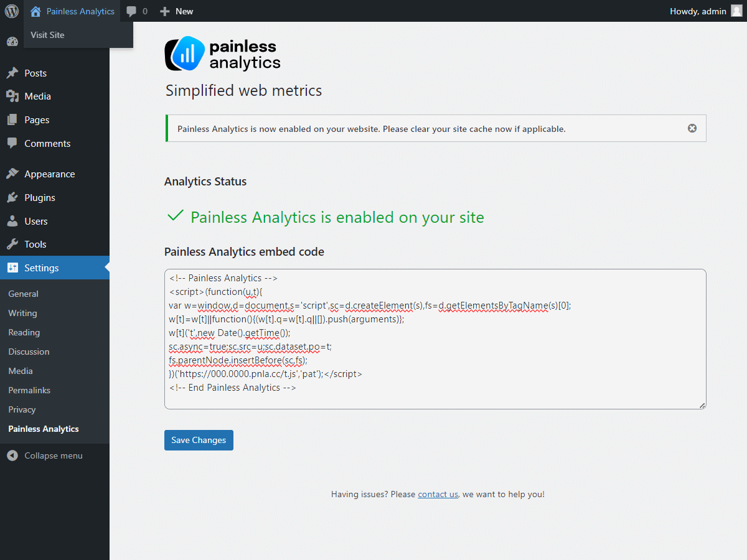Viewport: 747px width, 560px height.
Task: Click the Users person icon
Action: click(x=12, y=221)
